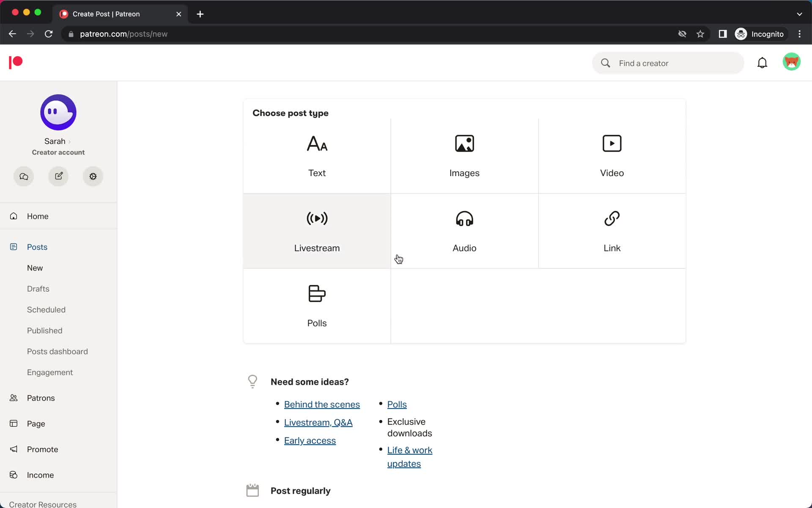
Task: Select the Audio post type icon
Action: 464,219
